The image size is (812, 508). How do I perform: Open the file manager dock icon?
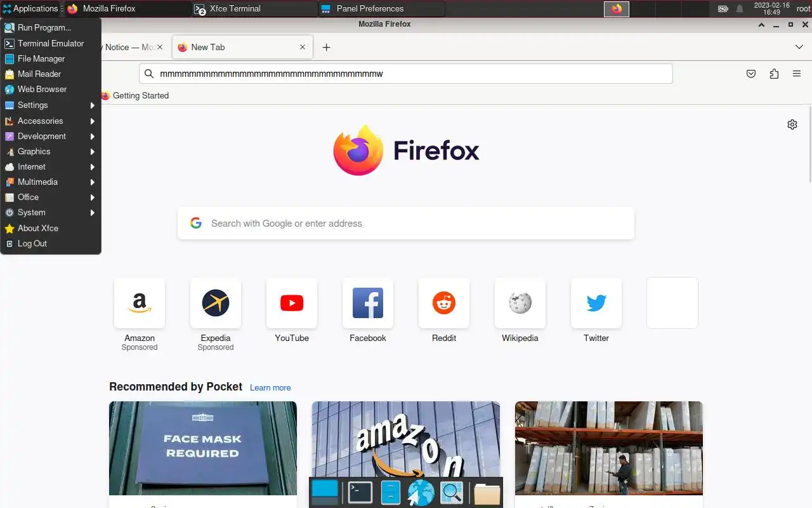[390, 493]
